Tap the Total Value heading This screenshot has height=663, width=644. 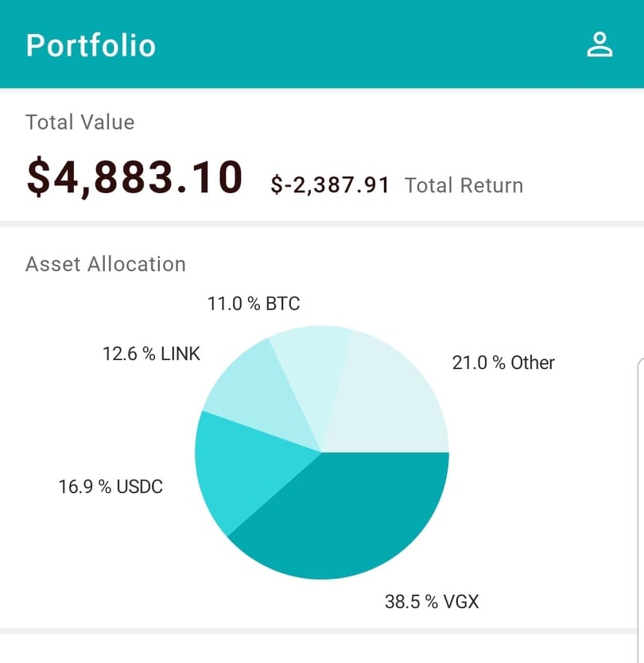point(80,122)
